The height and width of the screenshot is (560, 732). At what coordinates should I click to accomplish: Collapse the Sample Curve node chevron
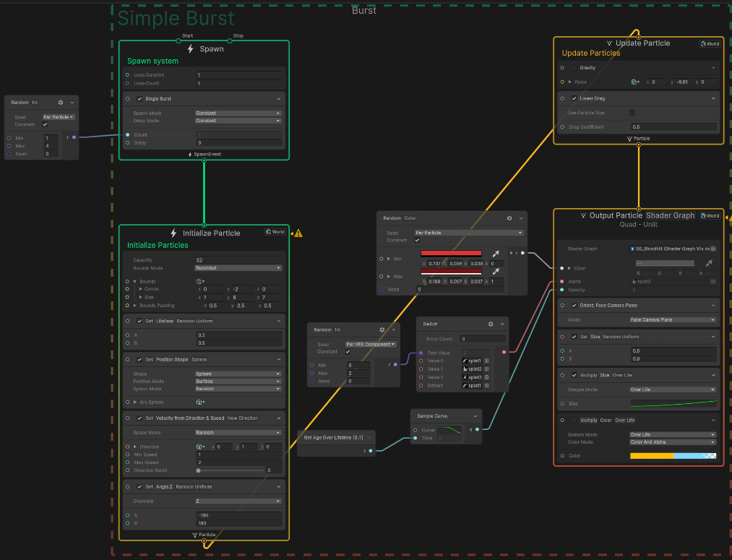pyautogui.click(x=474, y=415)
